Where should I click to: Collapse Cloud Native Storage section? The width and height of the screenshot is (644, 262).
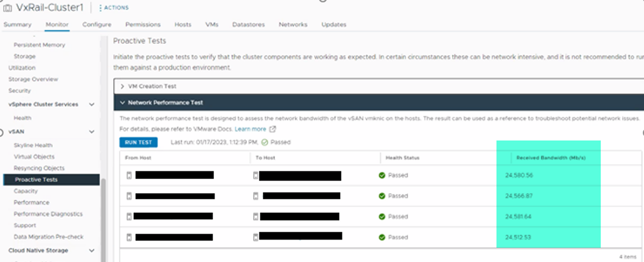pyautogui.click(x=92, y=251)
